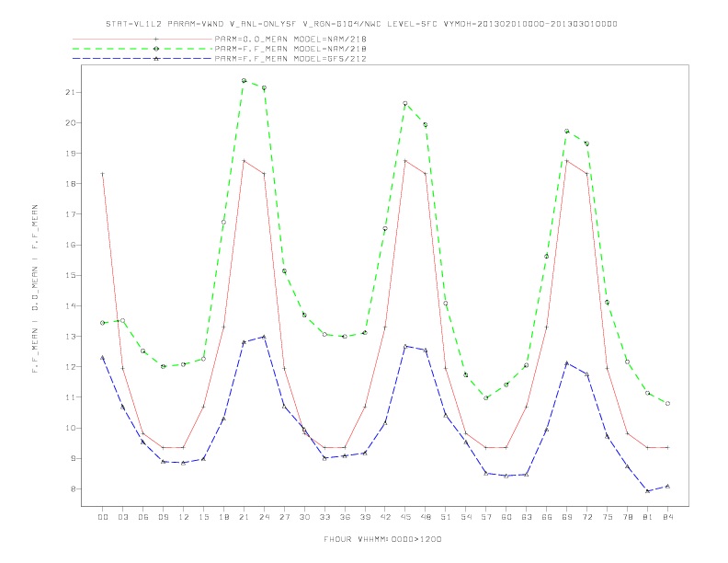Click x-axis forecast hour label 78

628,517
